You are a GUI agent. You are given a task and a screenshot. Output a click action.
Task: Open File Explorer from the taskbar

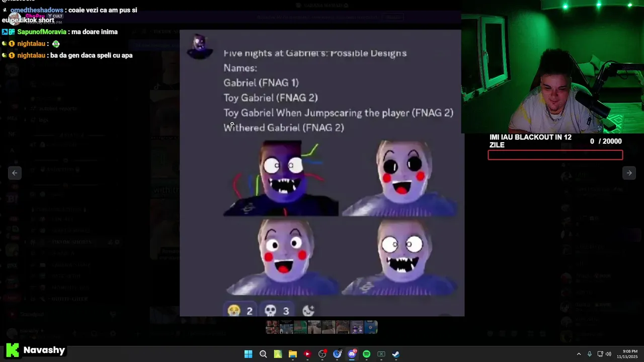coord(293,354)
